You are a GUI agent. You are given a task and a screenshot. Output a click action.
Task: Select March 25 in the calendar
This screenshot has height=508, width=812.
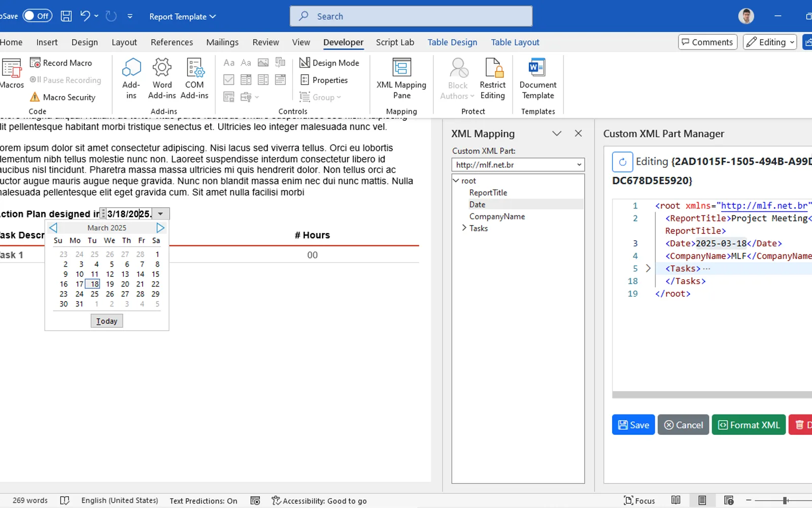[94, 294]
